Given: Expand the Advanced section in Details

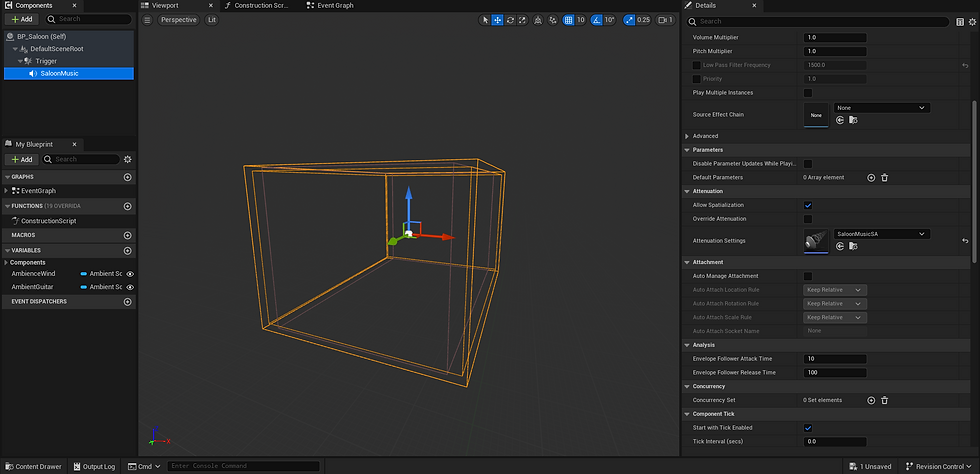Looking at the screenshot, I should (688, 136).
